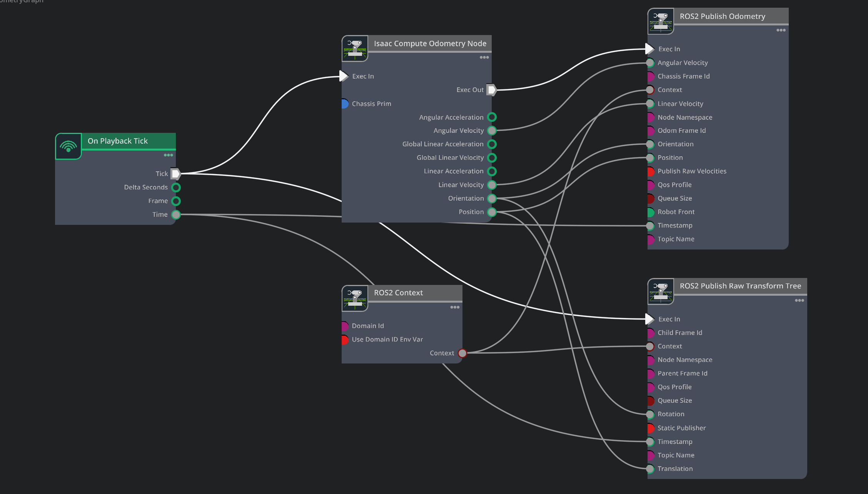Click the blue Chassis Prim input pin
The image size is (868, 494).
pos(345,104)
